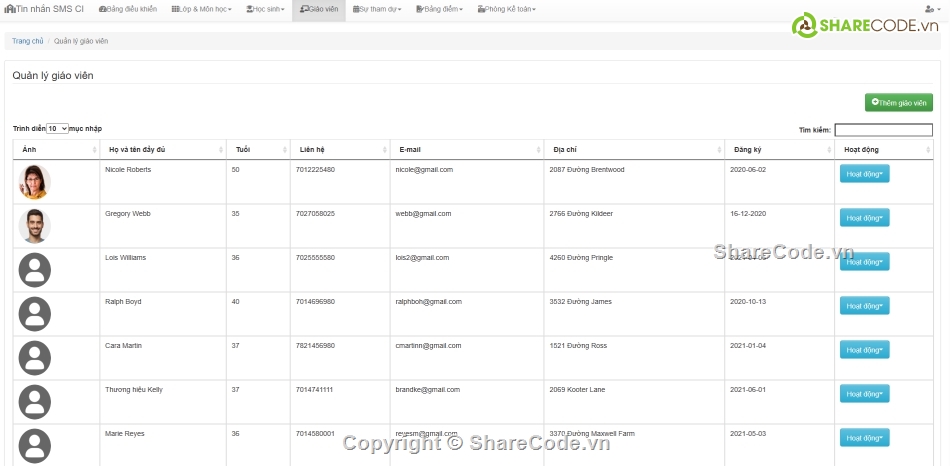
Task: Sort by Họ và tên đầy đủ column
Action: click(163, 150)
